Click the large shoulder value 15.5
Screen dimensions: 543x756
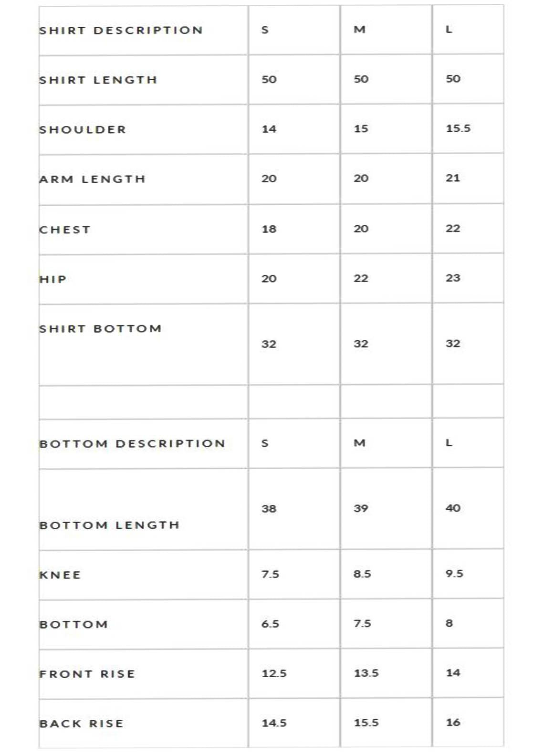(458, 128)
